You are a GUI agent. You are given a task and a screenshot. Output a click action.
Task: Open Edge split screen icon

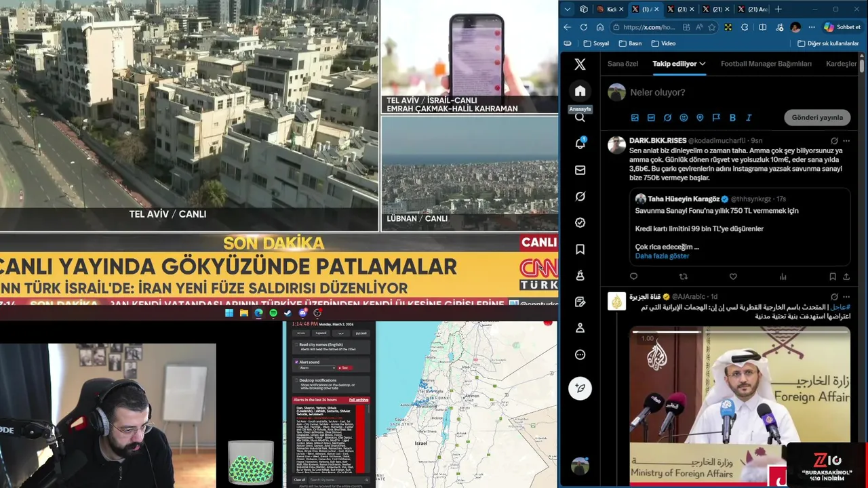click(763, 27)
